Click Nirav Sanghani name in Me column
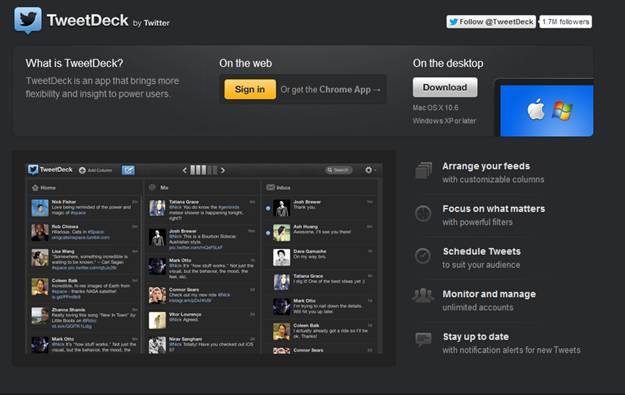The image size is (625, 395). [185, 339]
